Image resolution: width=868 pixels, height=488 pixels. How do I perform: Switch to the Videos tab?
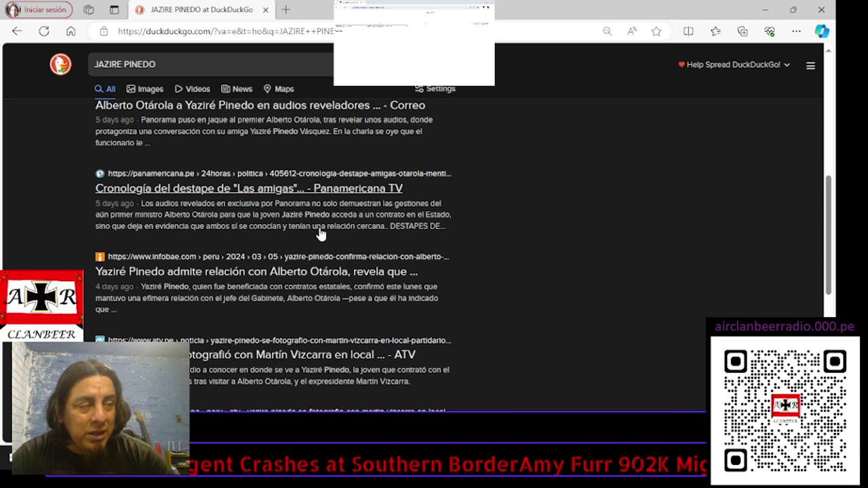click(193, 89)
